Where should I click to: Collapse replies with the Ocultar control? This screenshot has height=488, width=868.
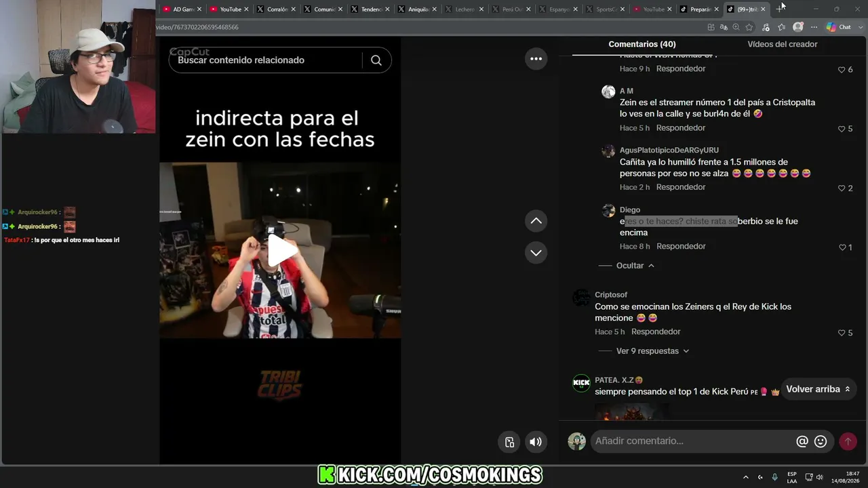[x=635, y=266]
